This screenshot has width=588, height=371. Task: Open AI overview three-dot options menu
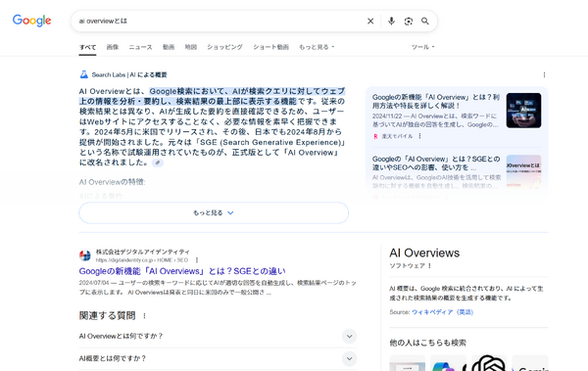pyautogui.click(x=544, y=75)
